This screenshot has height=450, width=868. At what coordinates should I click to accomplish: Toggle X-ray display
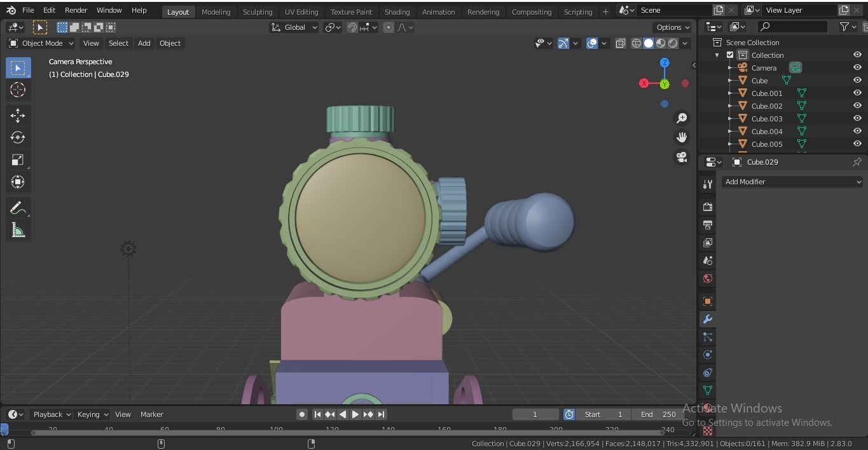coord(620,43)
